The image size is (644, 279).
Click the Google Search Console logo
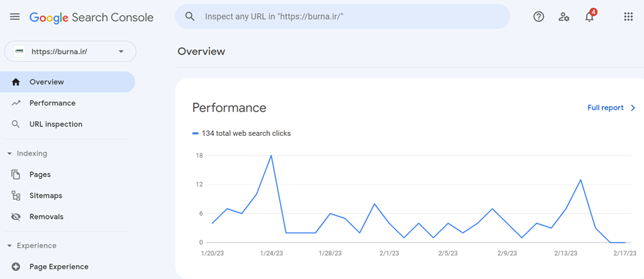91,17
